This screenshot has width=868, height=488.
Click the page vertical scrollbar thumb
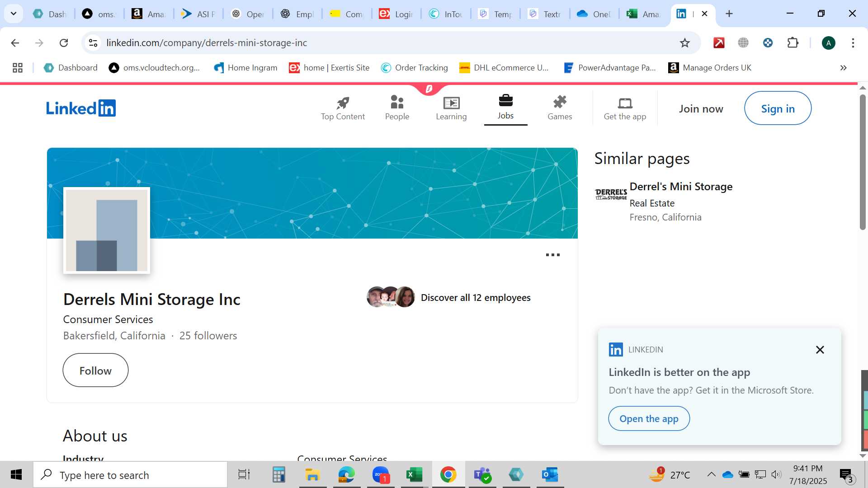point(863,162)
